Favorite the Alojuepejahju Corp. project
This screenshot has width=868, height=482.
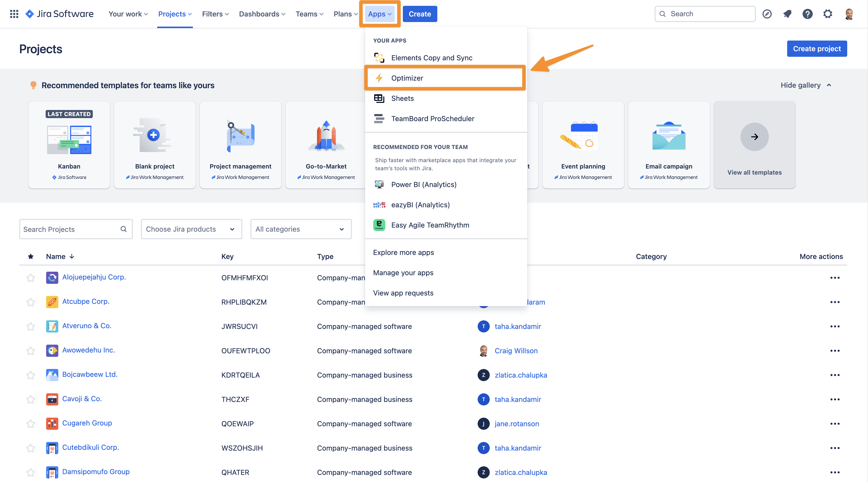tap(31, 277)
